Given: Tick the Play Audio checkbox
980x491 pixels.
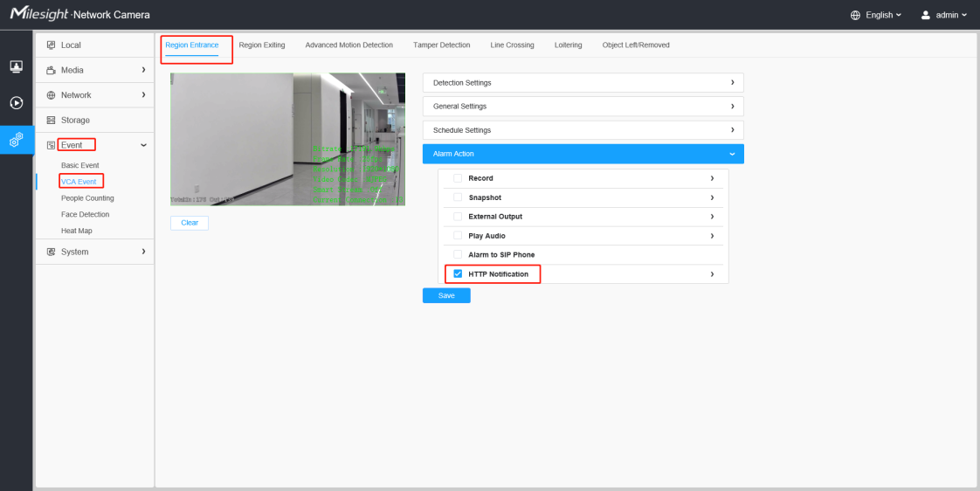Looking at the screenshot, I should coord(458,236).
